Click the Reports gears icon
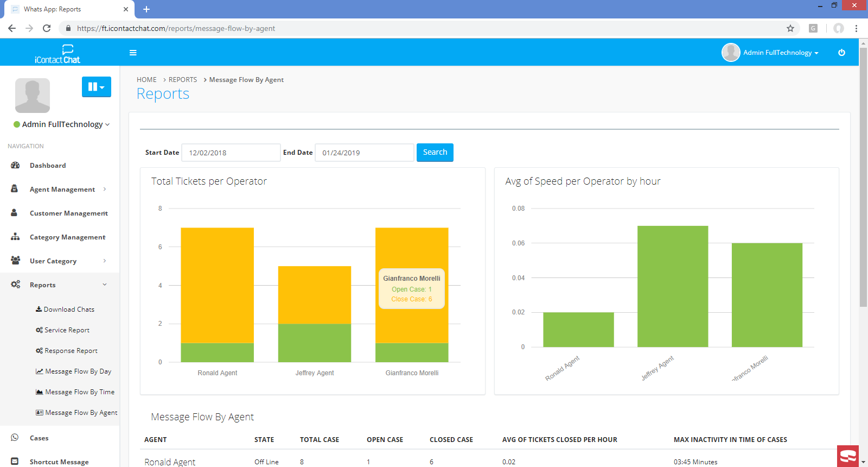Screen dimensions: 868x467 (x=15, y=285)
